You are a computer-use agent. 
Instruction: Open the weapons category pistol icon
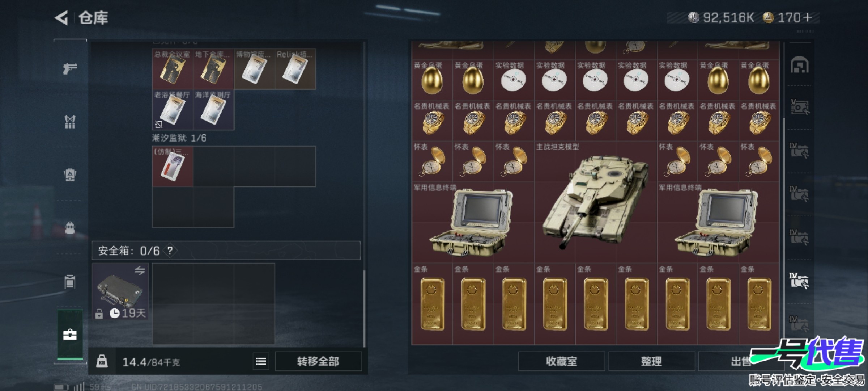[70, 68]
